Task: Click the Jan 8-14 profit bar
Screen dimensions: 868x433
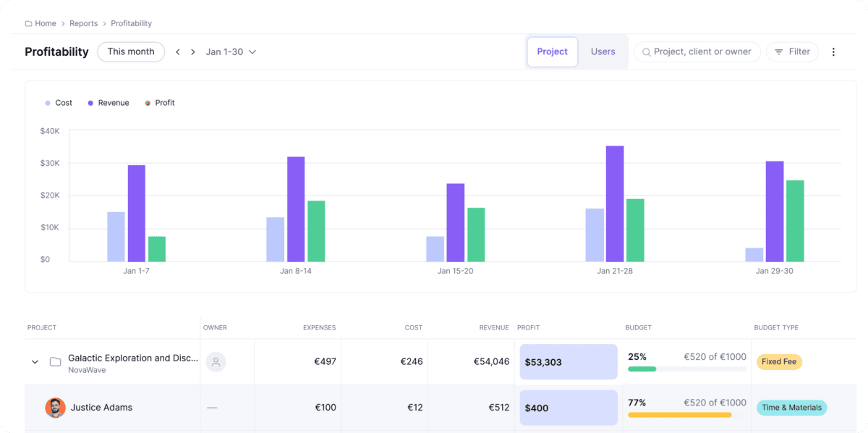Action: [316, 231]
